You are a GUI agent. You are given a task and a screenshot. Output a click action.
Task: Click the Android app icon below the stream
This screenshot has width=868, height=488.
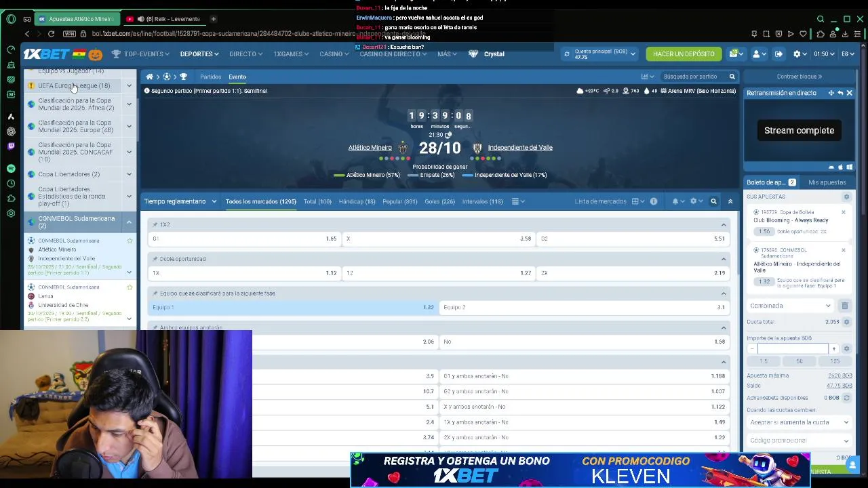(831, 167)
